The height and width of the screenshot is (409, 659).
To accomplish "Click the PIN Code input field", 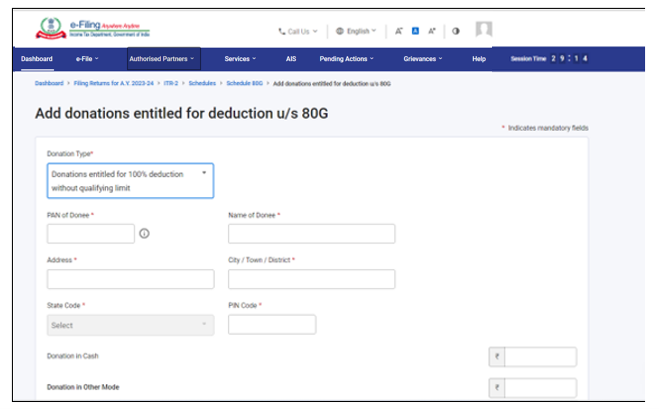I will click(x=272, y=325).
